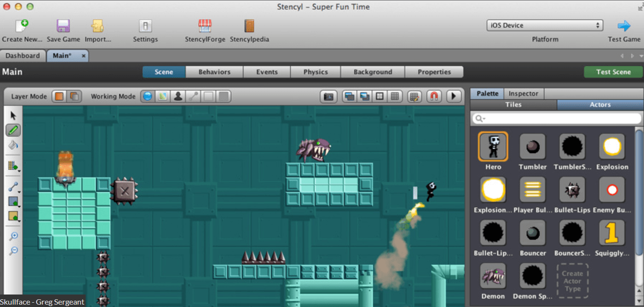Select the actor silhouette Working Mode
The image size is (644, 307).
click(x=178, y=96)
